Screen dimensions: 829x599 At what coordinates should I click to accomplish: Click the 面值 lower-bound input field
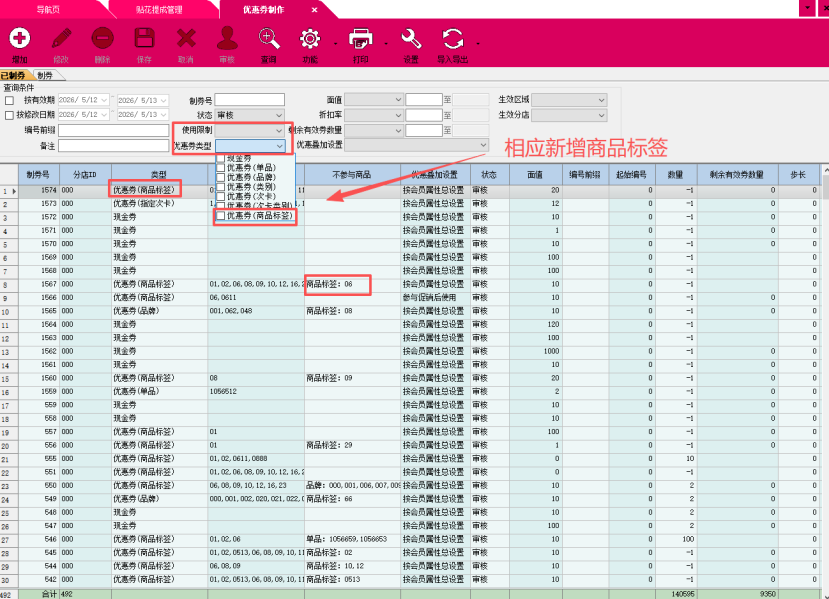pyautogui.click(x=423, y=99)
